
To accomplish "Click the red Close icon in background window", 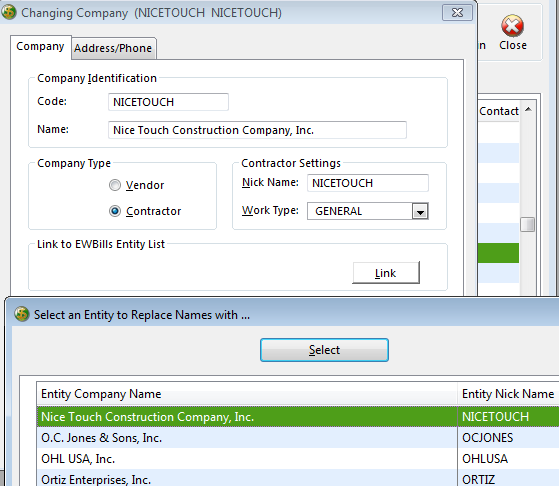I will point(512,26).
